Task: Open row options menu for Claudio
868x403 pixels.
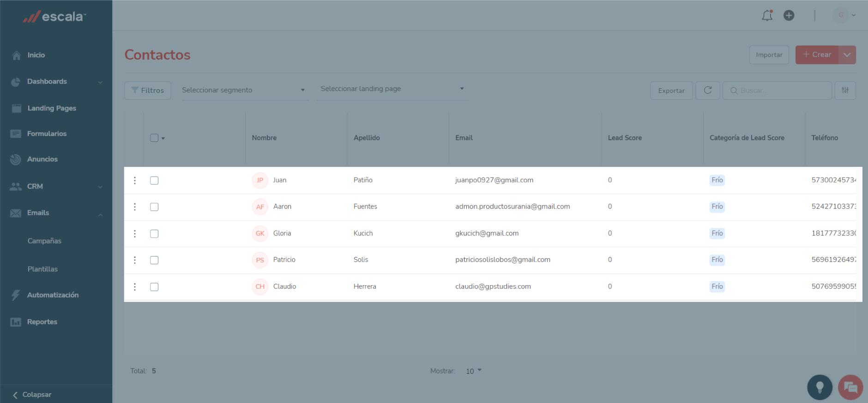Action: point(135,287)
